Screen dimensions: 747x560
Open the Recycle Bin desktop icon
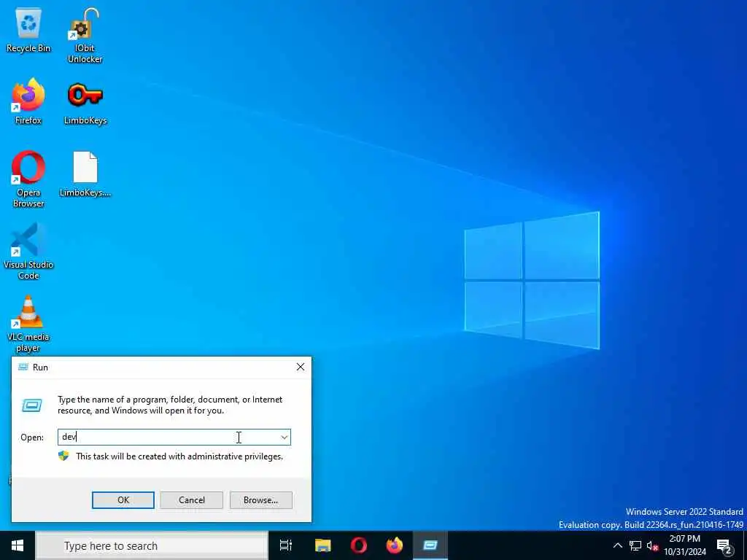[28, 29]
